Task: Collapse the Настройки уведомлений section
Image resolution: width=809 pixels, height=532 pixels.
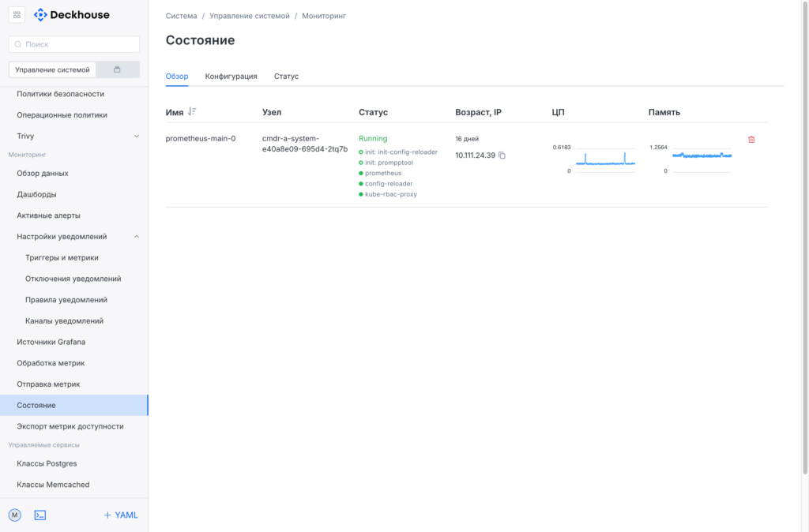Action: 137,236
